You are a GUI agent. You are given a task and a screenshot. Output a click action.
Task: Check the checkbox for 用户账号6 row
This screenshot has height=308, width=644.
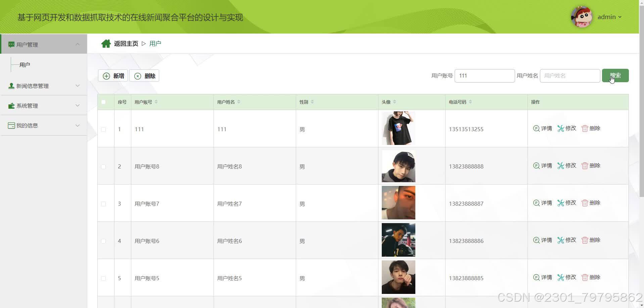point(103,241)
